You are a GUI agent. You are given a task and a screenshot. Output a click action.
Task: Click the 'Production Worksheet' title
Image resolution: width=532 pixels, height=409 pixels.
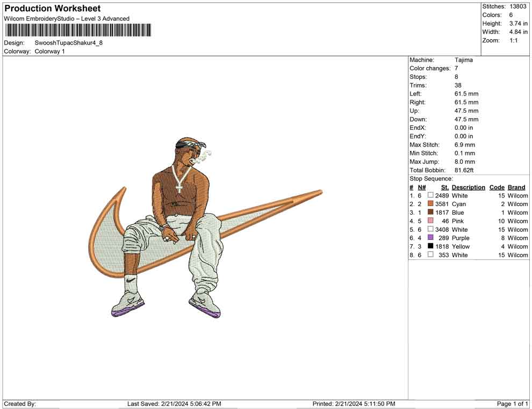click(53, 9)
